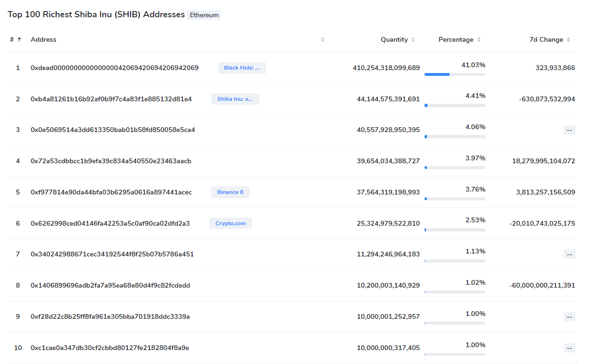594x364 pixels.
Task: Click the 7d Change header label
Action: point(546,39)
